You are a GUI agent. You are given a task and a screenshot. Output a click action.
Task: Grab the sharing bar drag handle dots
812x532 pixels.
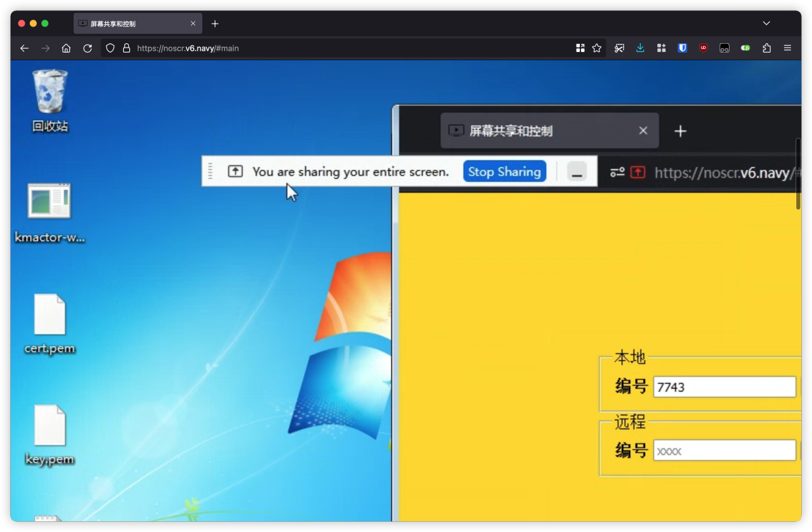tap(211, 171)
